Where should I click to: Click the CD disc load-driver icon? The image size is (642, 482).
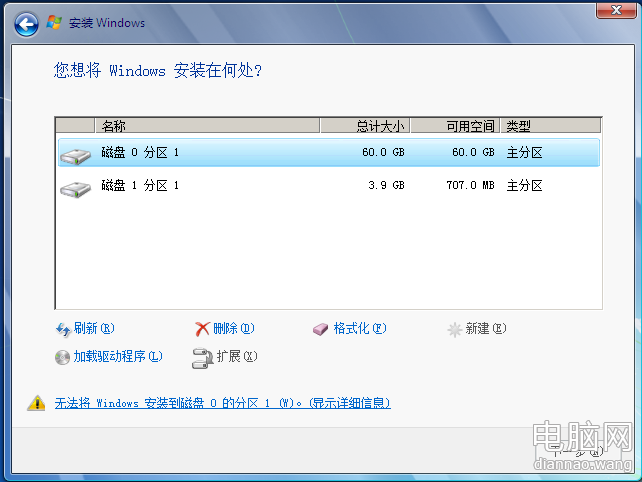62,358
